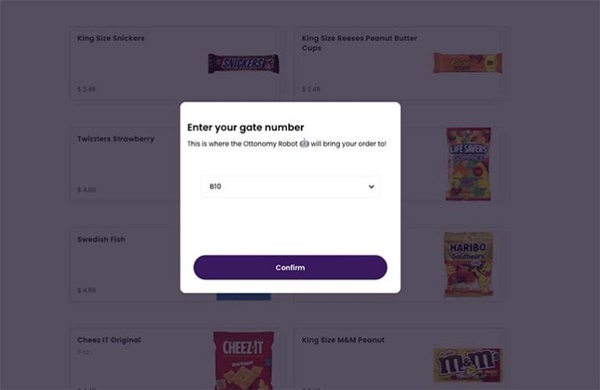Open the Swedish Fish item

(101, 239)
